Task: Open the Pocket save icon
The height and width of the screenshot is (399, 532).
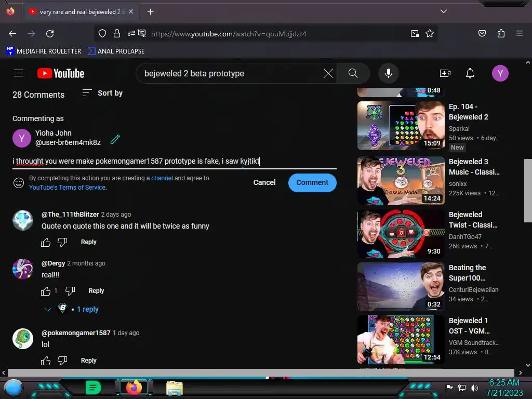Action: coord(482,33)
